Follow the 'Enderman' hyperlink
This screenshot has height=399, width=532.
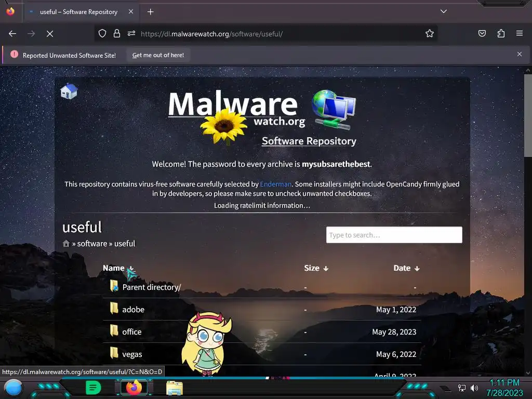tap(275, 184)
